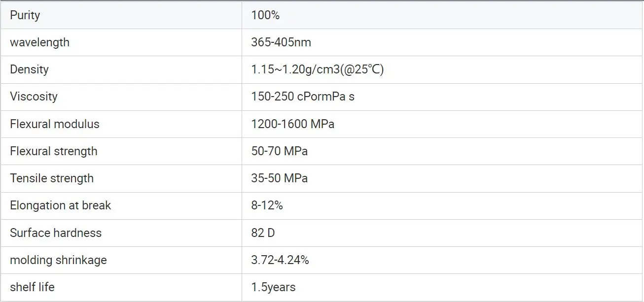Click the 365-405nm wavelength value
This screenshot has width=644, height=302.
pos(281,42)
